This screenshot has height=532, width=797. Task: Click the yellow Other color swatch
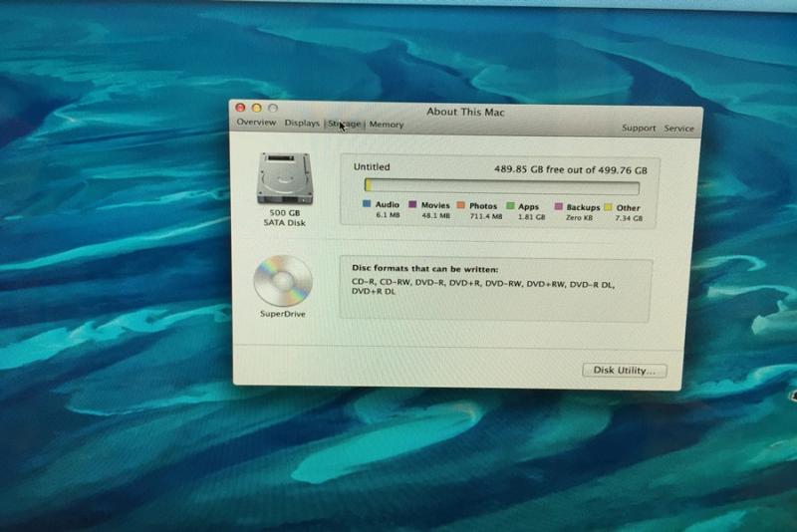pos(608,207)
